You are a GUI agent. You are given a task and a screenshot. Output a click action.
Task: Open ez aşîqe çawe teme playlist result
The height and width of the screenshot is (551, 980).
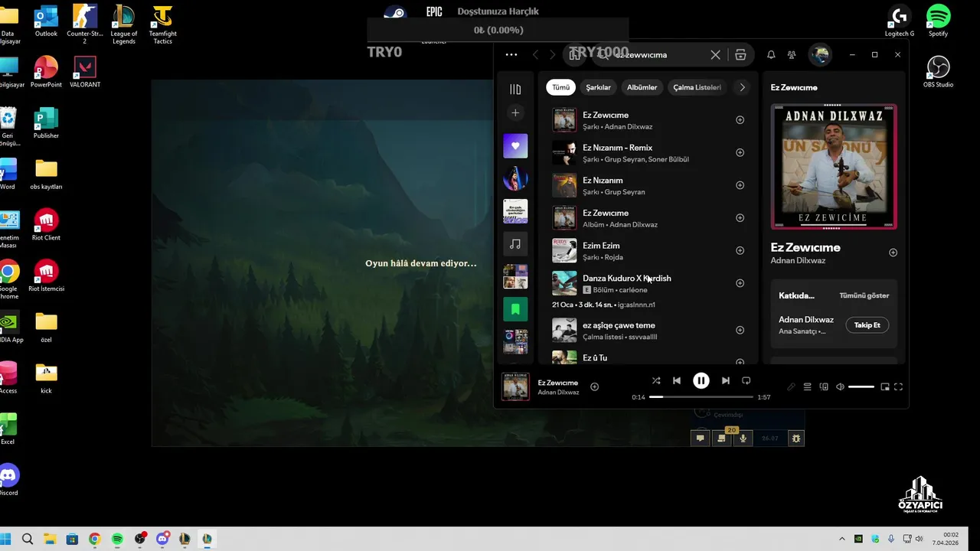[x=648, y=331]
